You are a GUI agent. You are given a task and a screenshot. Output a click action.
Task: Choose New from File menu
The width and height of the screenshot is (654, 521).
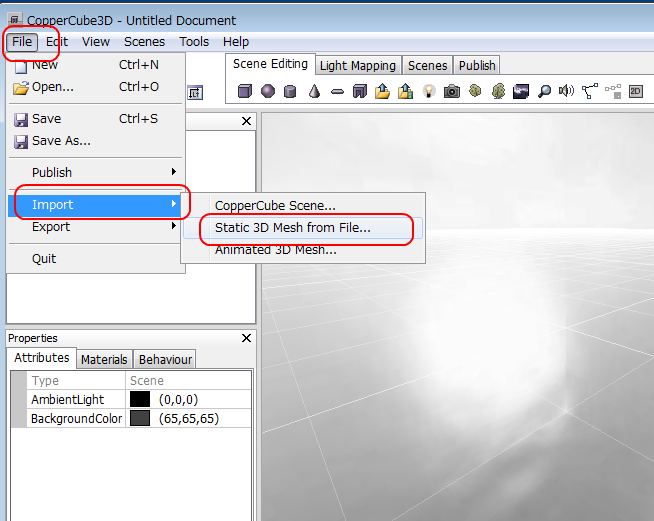95,65
